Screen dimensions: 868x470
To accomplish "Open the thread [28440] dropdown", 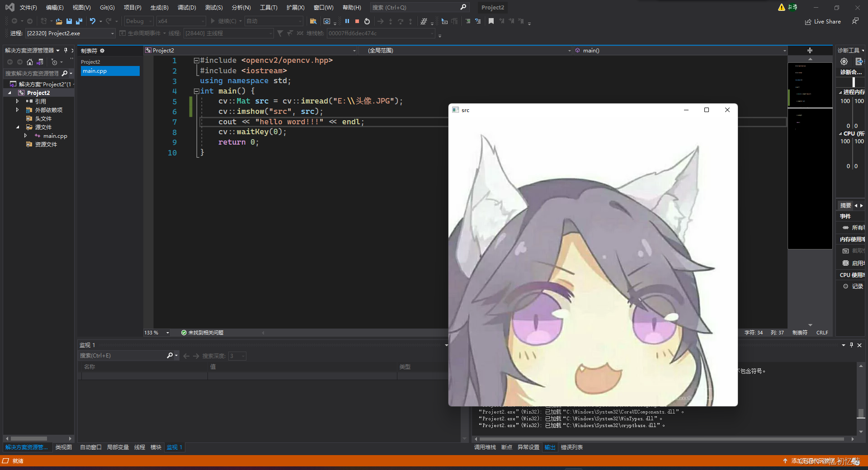I will click(229, 33).
